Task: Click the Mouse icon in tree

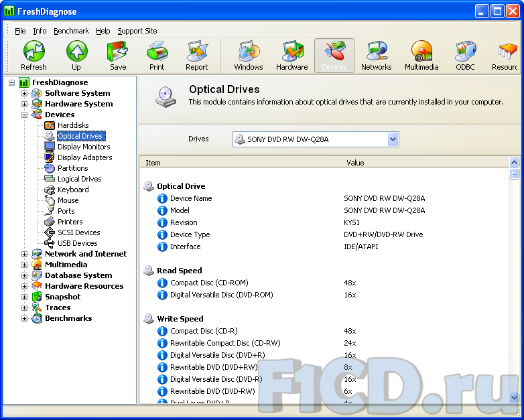Action: pos(50,200)
